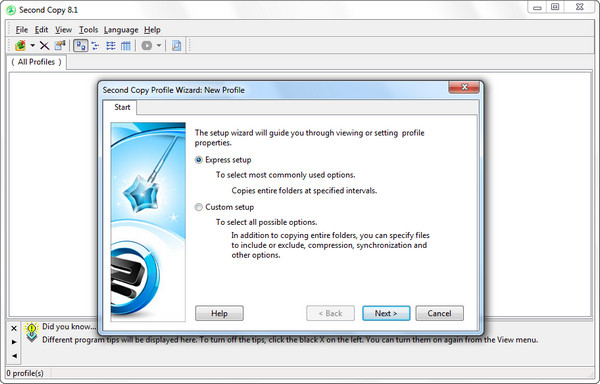600x384 pixels.
Task: Switch to large icons view
Action: click(x=80, y=46)
